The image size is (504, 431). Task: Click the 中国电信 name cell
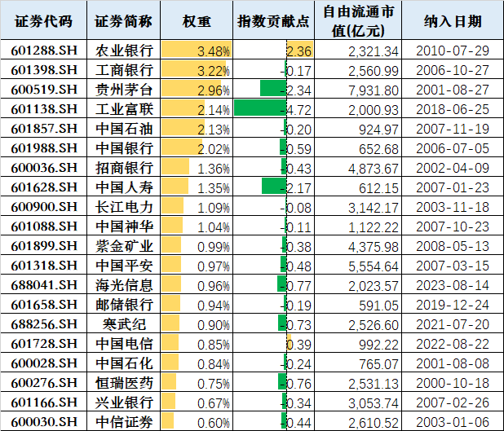[x=123, y=343]
